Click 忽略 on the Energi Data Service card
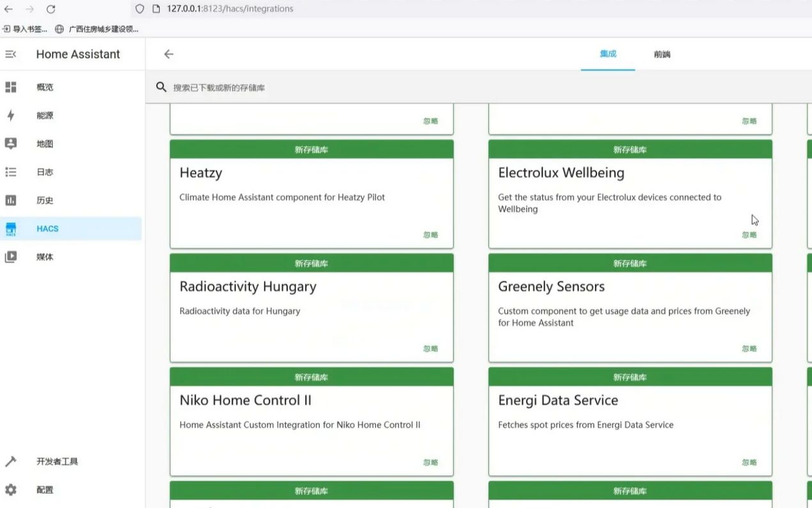Screen dimensions: 812x508 tap(749, 463)
